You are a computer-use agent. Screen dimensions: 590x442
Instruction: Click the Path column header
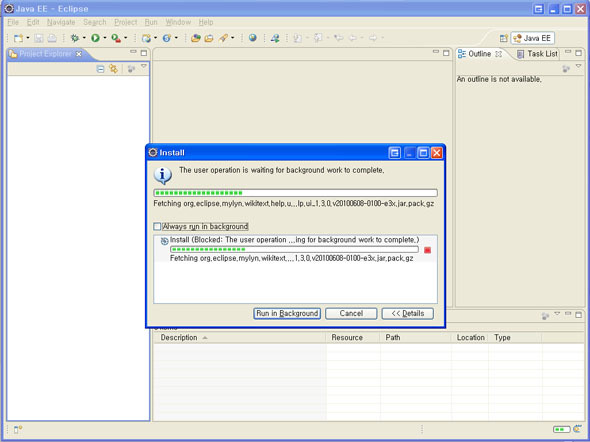415,337
